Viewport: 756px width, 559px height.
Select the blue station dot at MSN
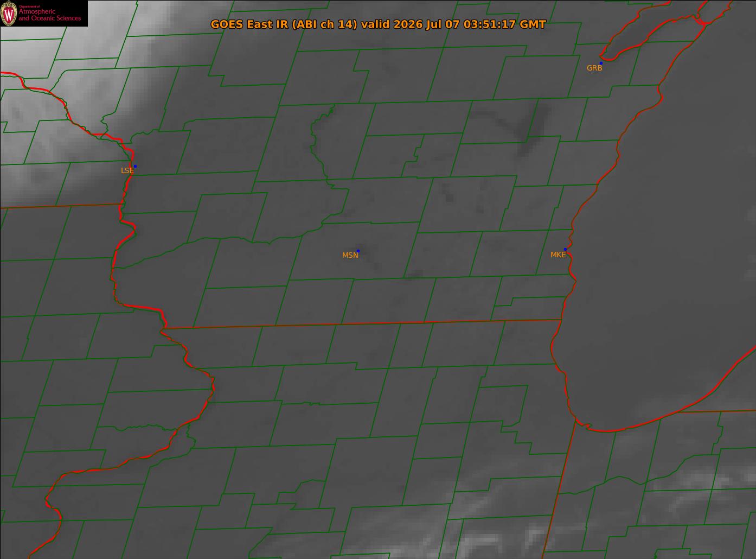click(358, 251)
